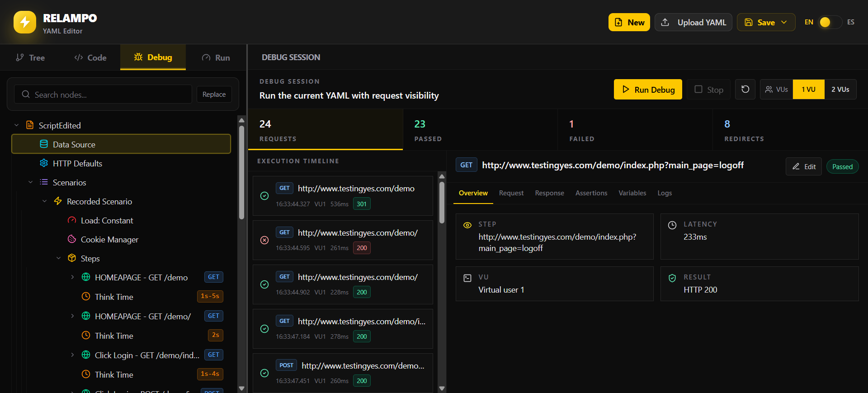Image resolution: width=868 pixels, height=393 pixels.
Task: Click the tree panel scrollbar thumb
Action: tap(241, 172)
